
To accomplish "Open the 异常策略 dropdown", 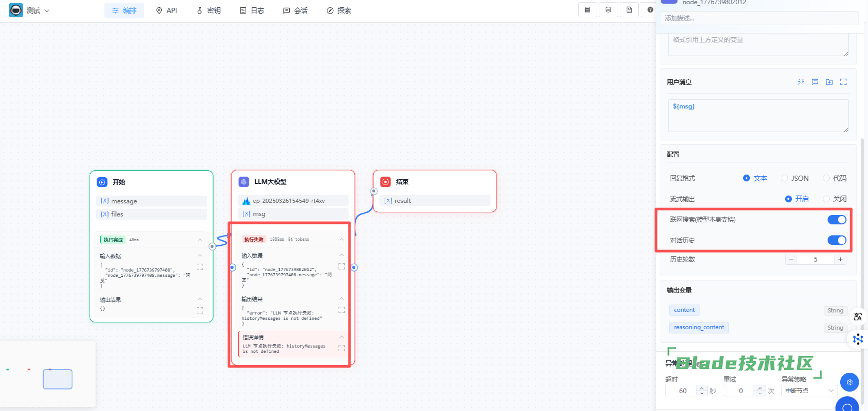I will (x=809, y=391).
